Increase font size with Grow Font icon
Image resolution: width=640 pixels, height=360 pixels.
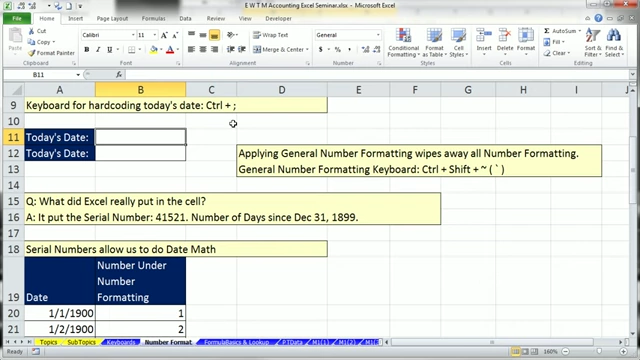coord(164,36)
